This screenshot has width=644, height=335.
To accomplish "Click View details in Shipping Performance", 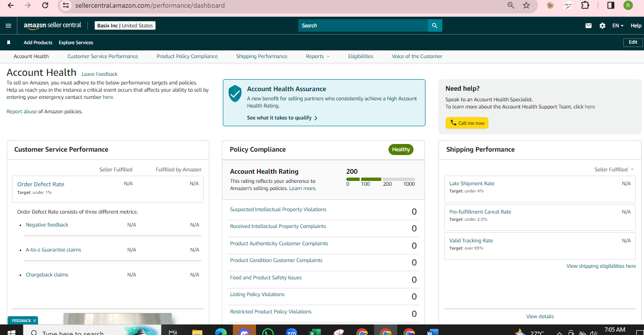I will [x=540, y=316].
